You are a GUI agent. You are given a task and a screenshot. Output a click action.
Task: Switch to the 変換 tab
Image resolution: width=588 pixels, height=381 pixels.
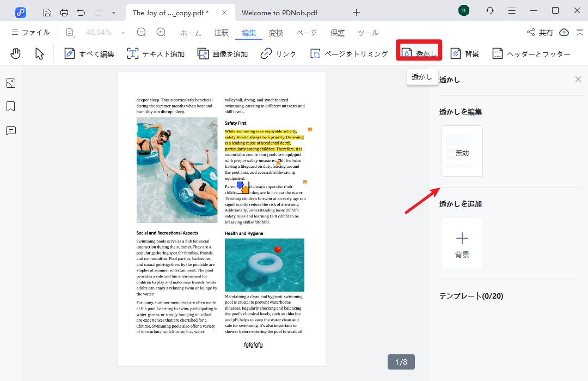(276, 33)
